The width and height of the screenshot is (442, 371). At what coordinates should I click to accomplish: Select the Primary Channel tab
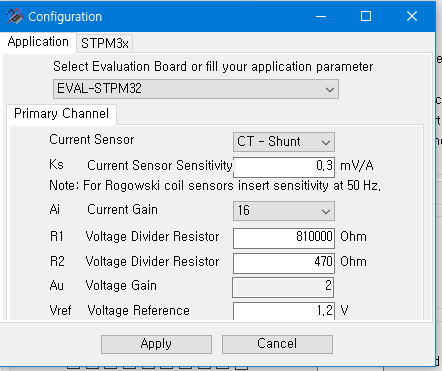click(61, 114)
